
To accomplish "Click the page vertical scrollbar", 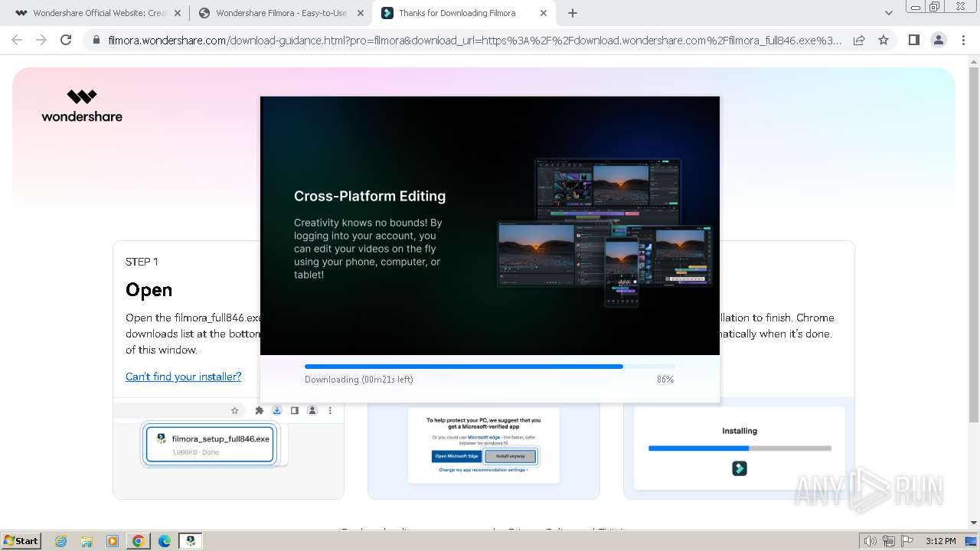I will [x=974, y=245].
